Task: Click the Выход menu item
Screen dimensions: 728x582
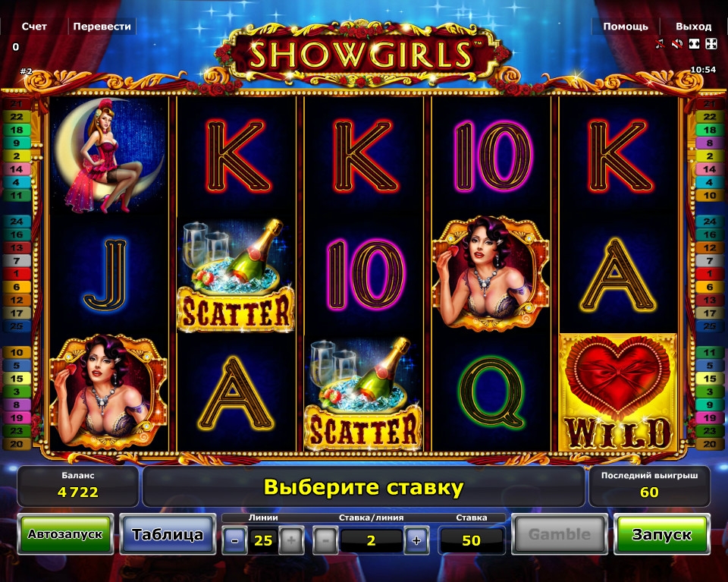Action: 693,27
